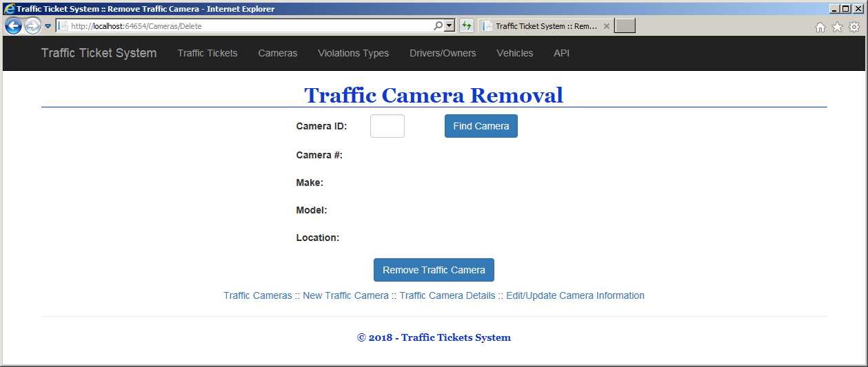Maximize the Internet Explorer window
The width and height of the screenshot is (868, 367).
(845, 9)
